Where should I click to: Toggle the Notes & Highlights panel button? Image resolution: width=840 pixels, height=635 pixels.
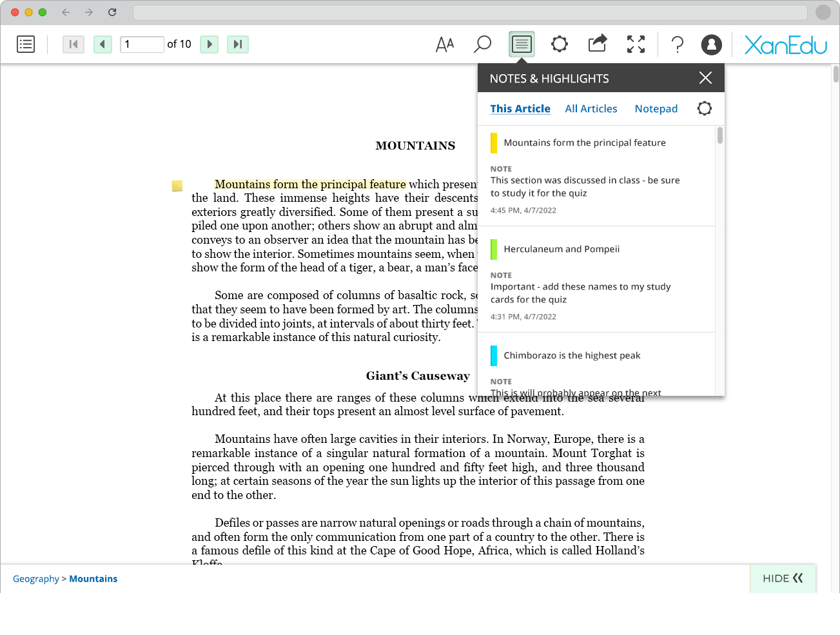coord(522,44)
